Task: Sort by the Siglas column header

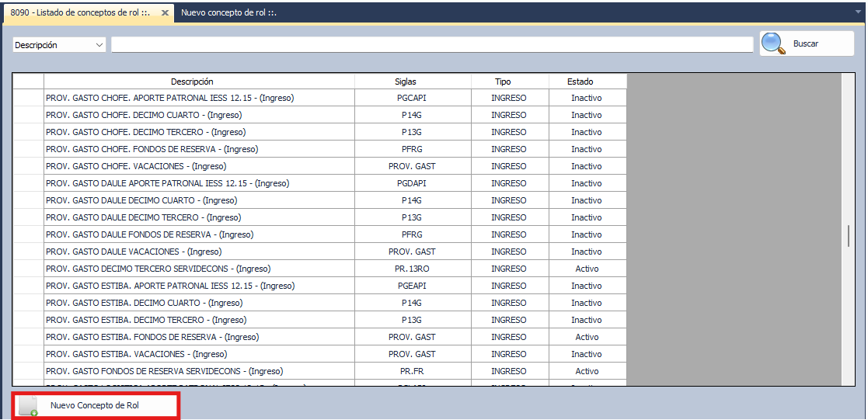Action: pyautogui.click(x=405, y=82)
